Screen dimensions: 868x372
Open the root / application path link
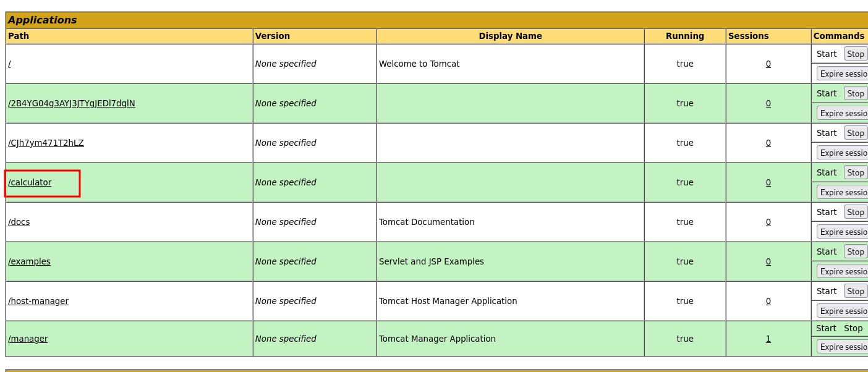9,64
